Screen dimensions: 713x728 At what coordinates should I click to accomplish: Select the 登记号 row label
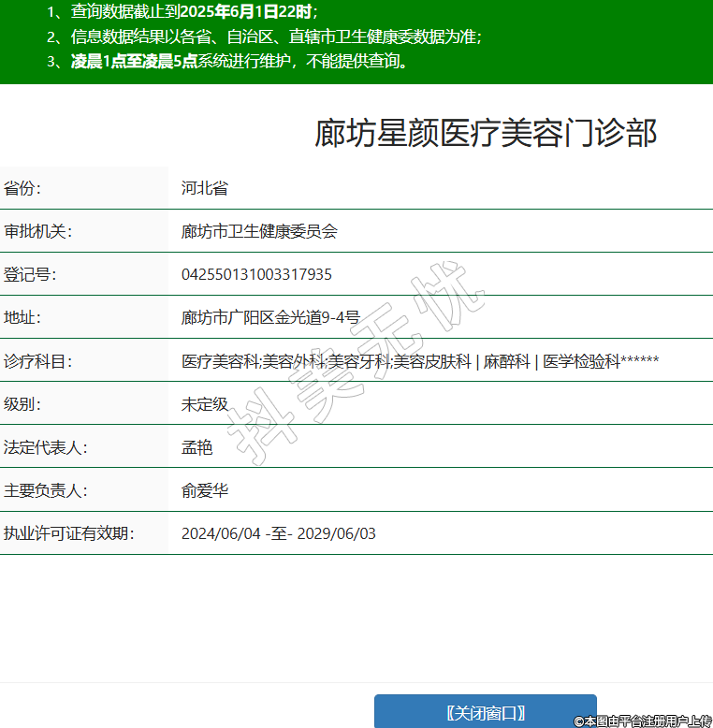[30, 274]
